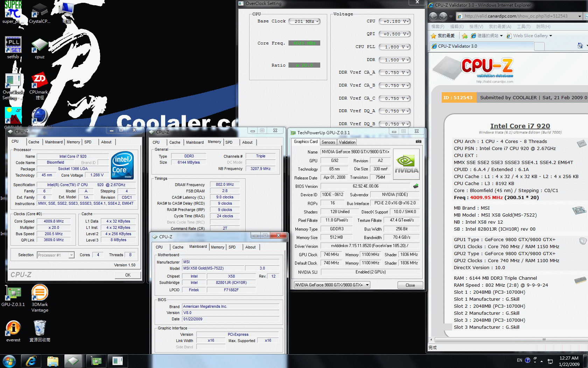Screen dimensions: 588x368
Task: Open the Base Clock 201 MHz dropdown
Action: (x=304, y=21)
